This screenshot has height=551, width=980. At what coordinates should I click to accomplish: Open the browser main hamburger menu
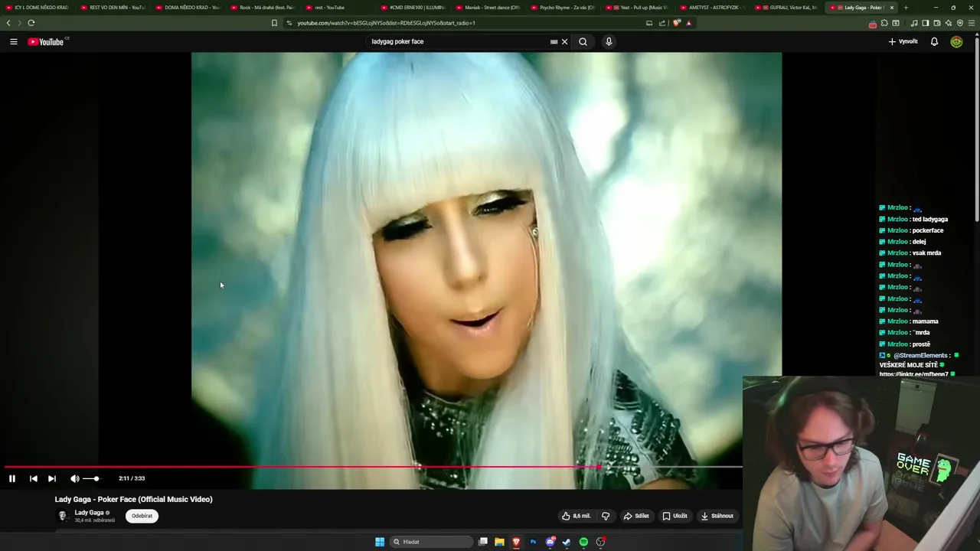pyautogui.click(x=972, y=23)
